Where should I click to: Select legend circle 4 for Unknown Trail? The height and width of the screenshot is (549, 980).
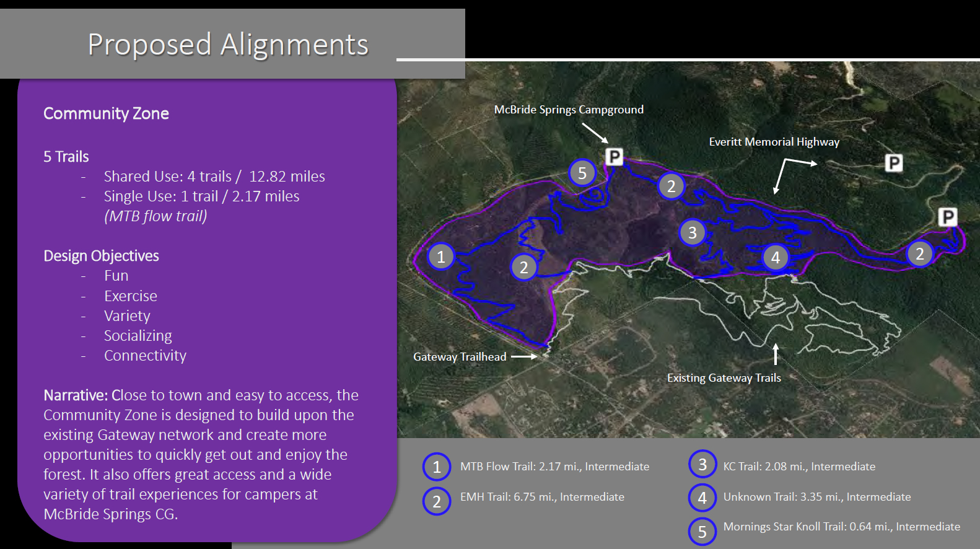[x=702, y=498]
